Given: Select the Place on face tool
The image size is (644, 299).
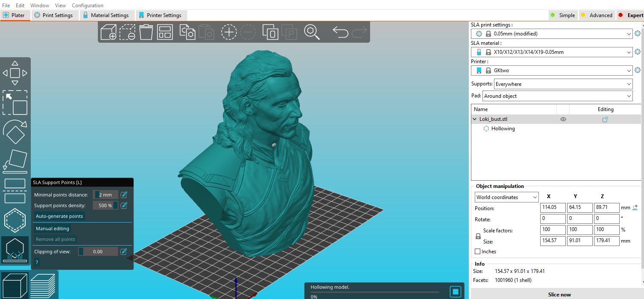Looking at the screenshot, I should (x=15, y=161).
